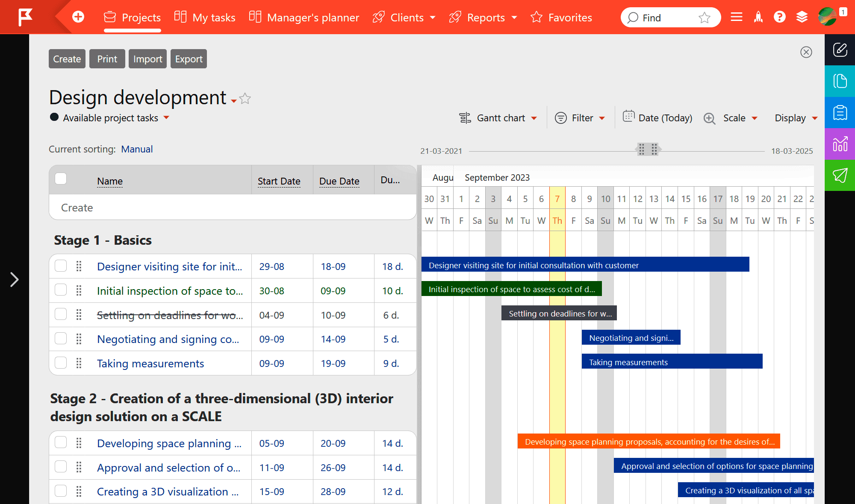Image resolution: width=855 pixels, height=504 pixels.
Task: Switch to the My tasks tab
Action: (205, 17)
